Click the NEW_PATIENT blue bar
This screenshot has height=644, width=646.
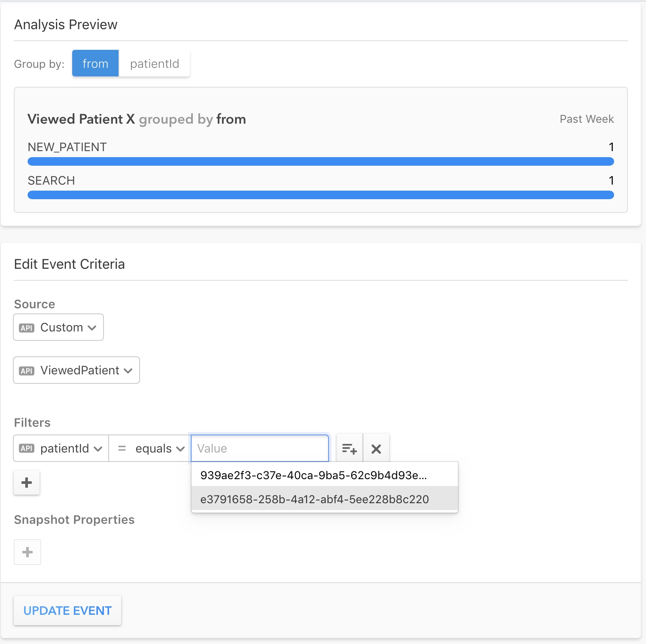(x=320, y=161)
